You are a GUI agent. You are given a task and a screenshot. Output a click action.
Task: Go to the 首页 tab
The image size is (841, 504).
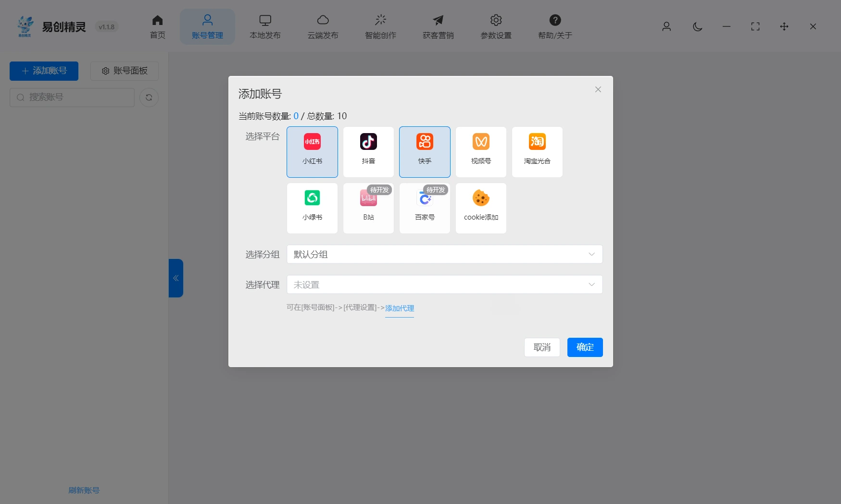pyautogui.click(x=157, y=27)
